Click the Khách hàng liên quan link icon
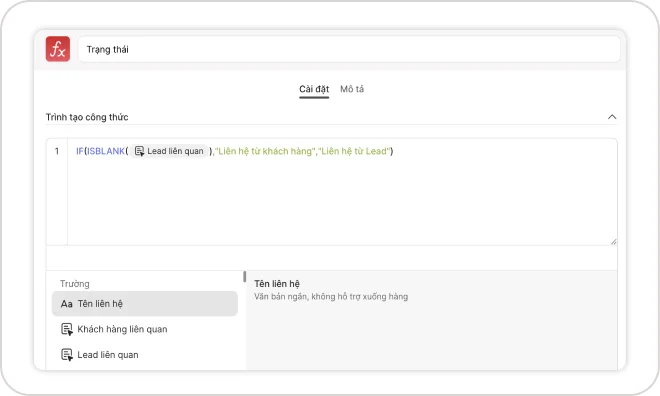This screenshot has width=660, height=396. [67, 329]
